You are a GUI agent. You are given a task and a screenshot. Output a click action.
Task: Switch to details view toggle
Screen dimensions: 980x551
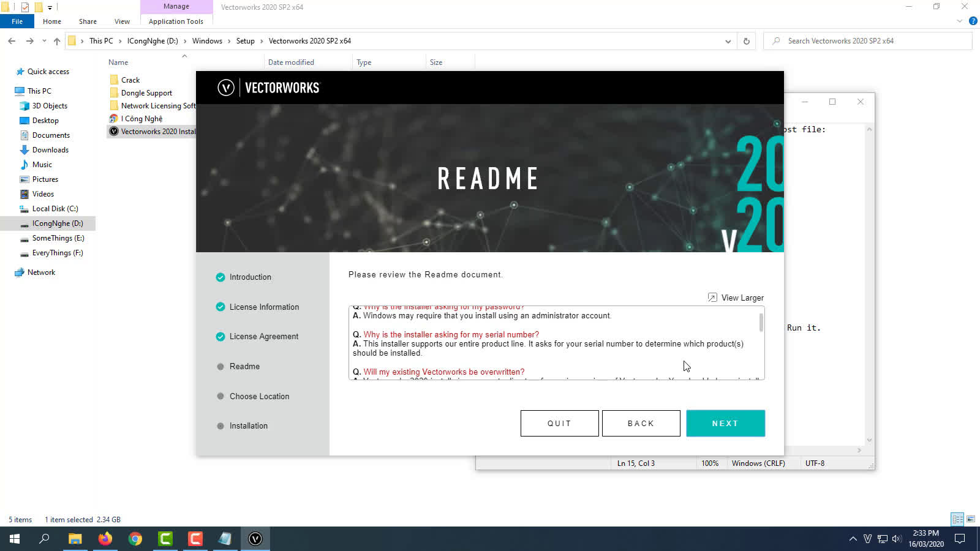click(x=957, y=519)
